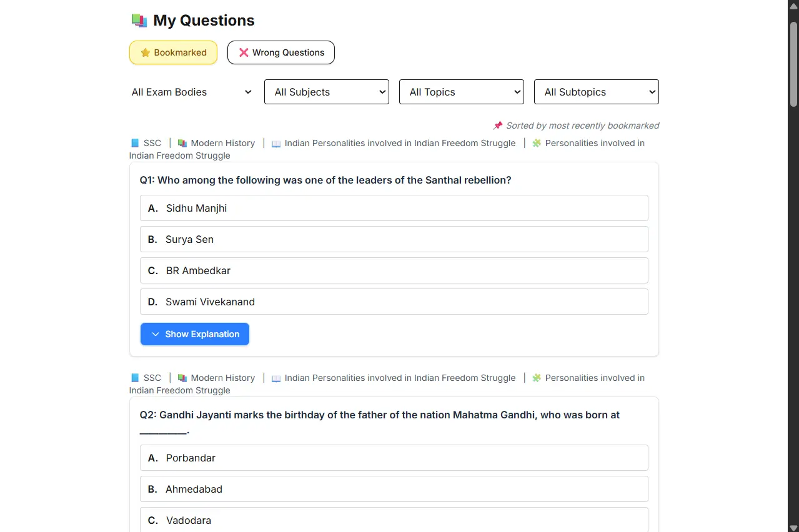Click the blue book SSC icon above Q1
Image resolution: width=799 pixels, height=532 pixels.
[x=135, y=143]
